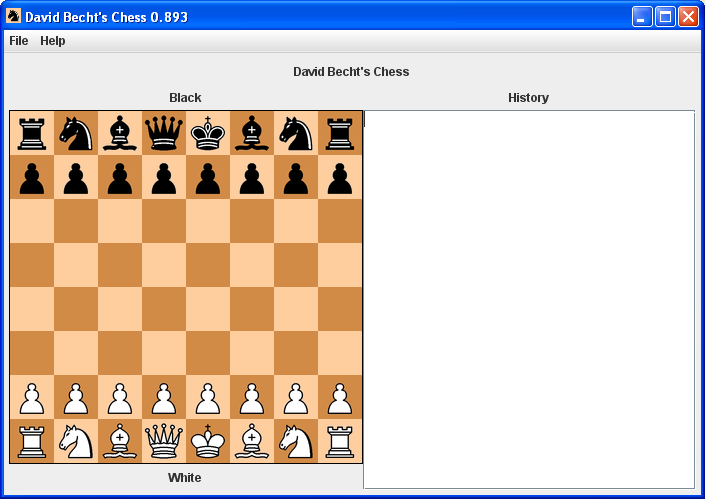Select the white pawn on e2
The image size is (705, 499).
[x=208, y=398]
